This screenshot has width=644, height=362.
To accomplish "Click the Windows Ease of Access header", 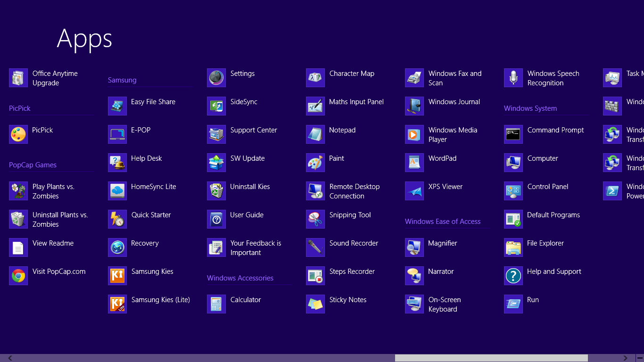I will click(443, 222).
